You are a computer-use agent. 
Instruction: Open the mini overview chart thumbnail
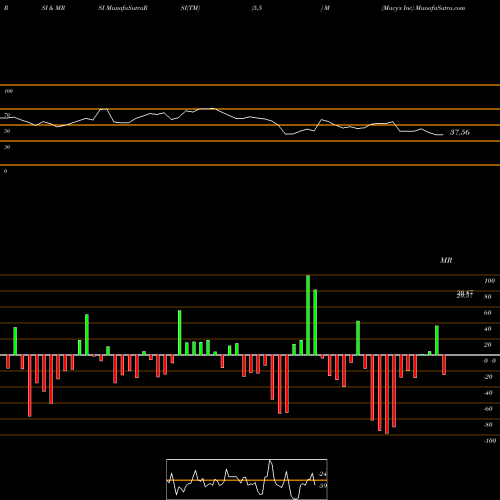tap(247, 479)
